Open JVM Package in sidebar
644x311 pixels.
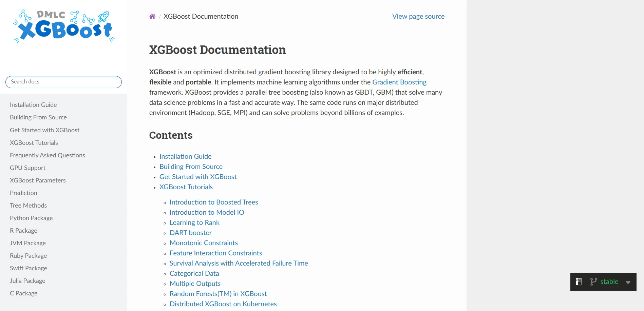[28, 243]
